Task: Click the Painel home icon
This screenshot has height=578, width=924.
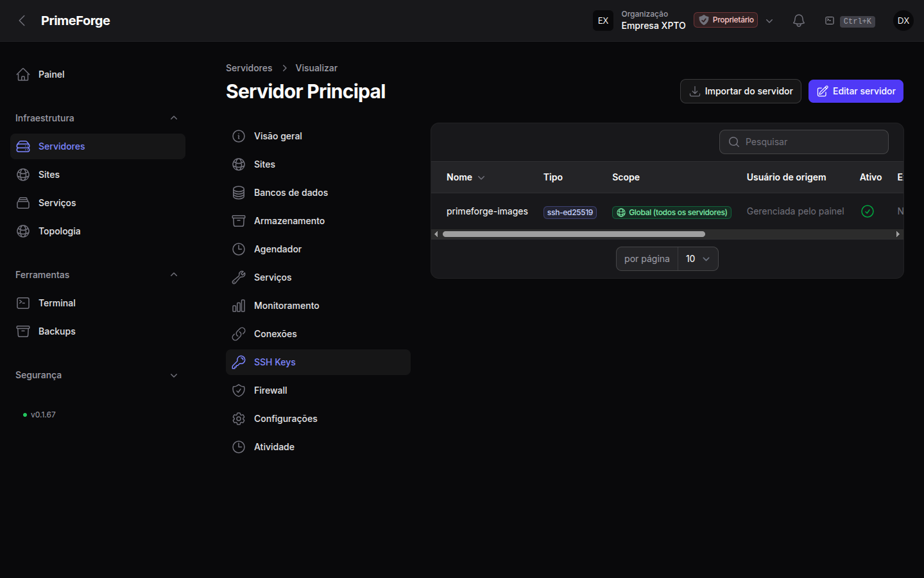Action: point(23,74)
